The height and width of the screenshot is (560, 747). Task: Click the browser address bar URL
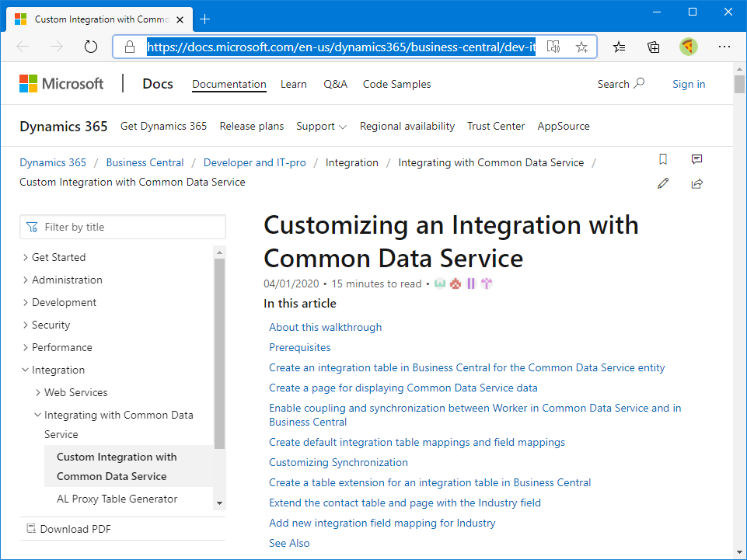coord(341,47)
